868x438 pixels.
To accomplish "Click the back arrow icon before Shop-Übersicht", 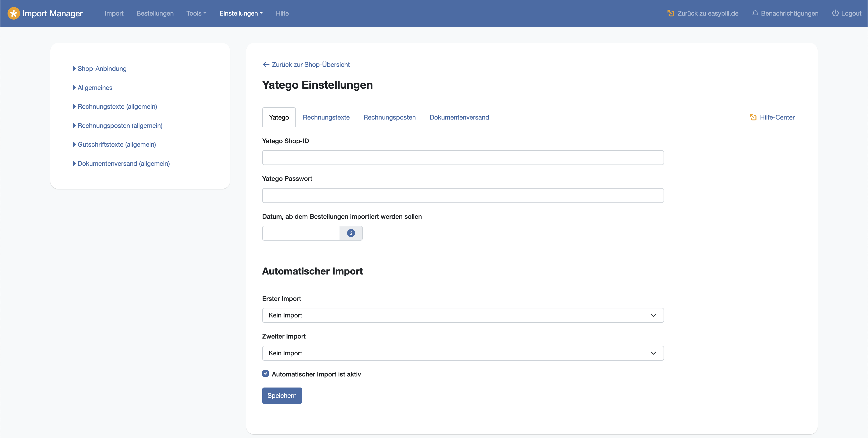I will [x=266, y=64].
